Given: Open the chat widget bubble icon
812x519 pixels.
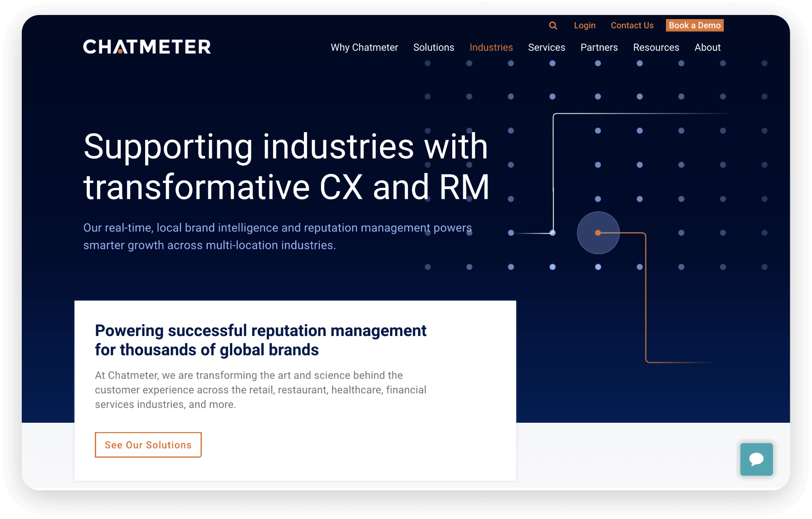Looking at the screenshot, I should tap(756, 459).
